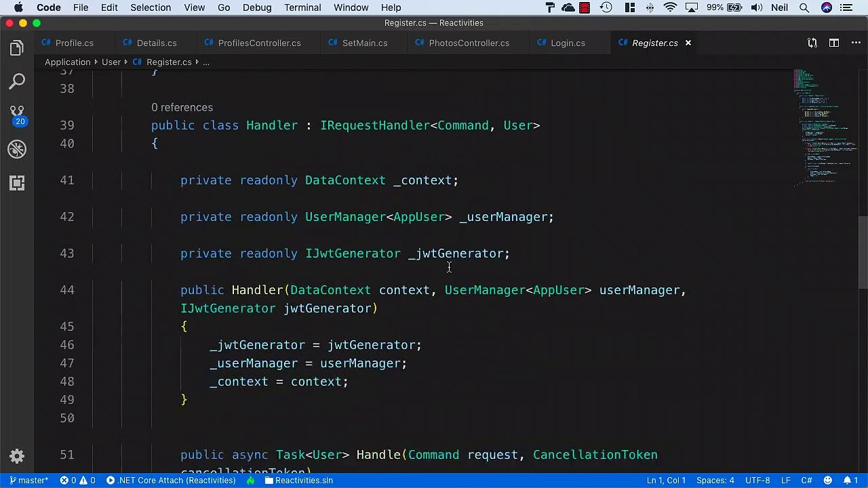Close the Register.cs tab
The image size is (868, 488).
click(x=688, y=43)
